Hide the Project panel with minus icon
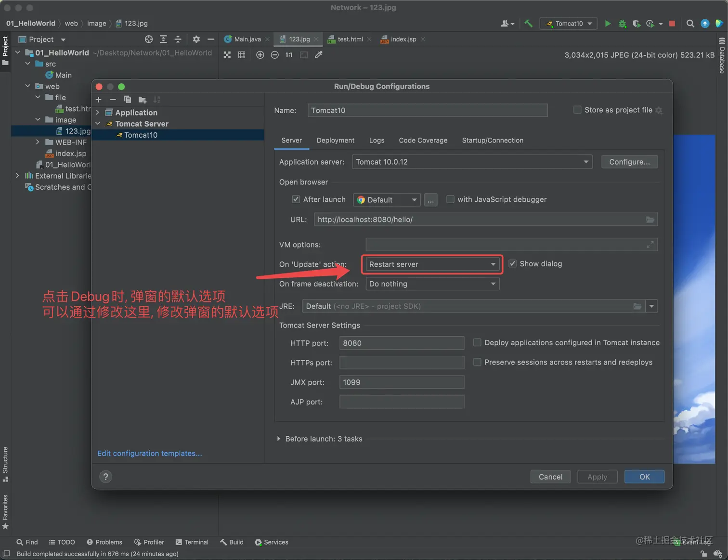 [x=210, y=39]
